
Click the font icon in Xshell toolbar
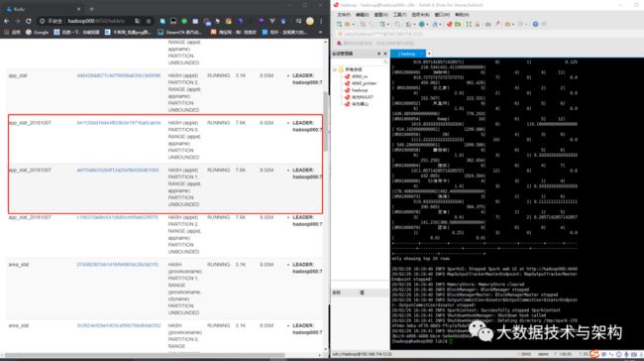point(435,24)
